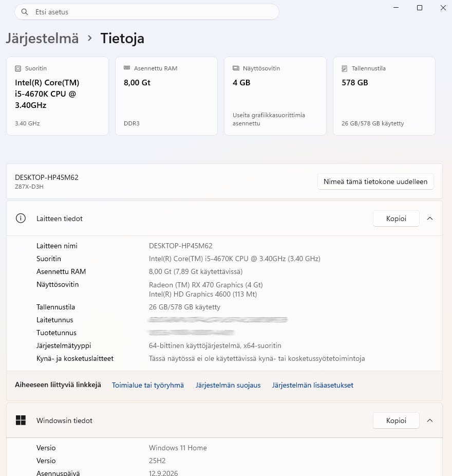
Task: Click the Asennettu RAM memory icon
Action: click(x=127, y=68)
